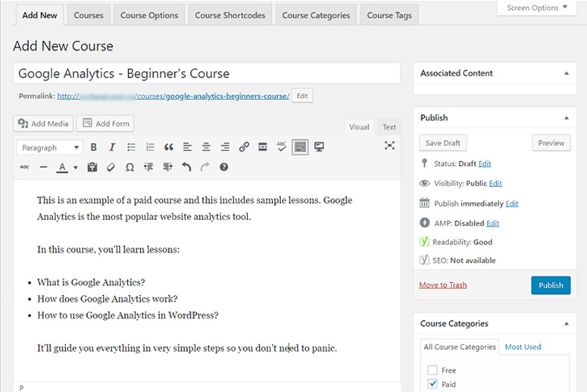Save the course as draft
The width and height of the screenshot is (587, 392).
click(x=442, y=143)
